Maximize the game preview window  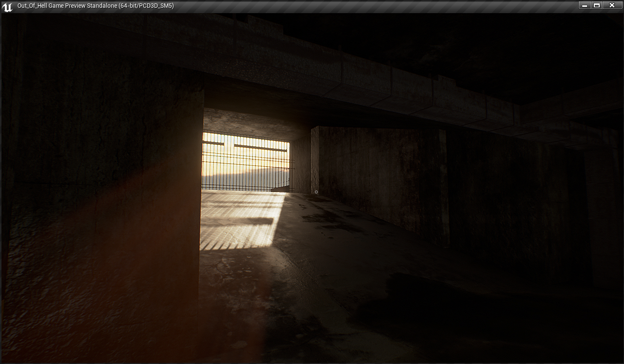(597, 5)
